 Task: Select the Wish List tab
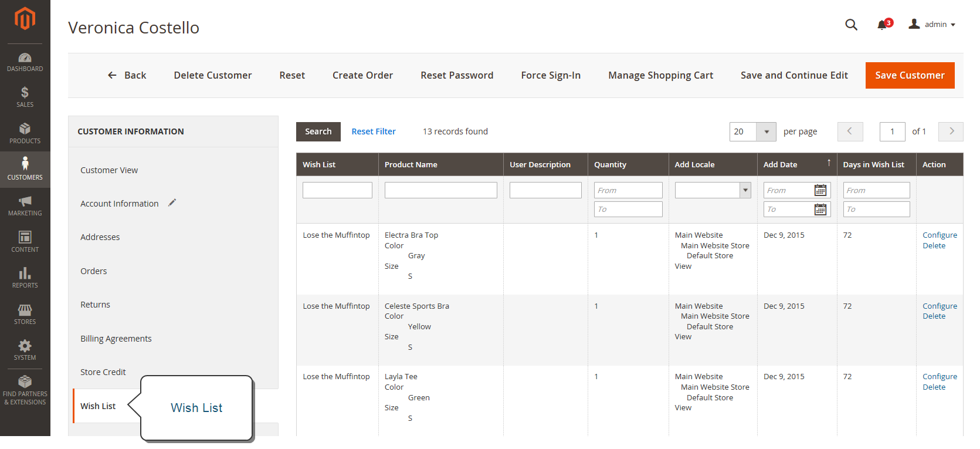pos(98,406)
